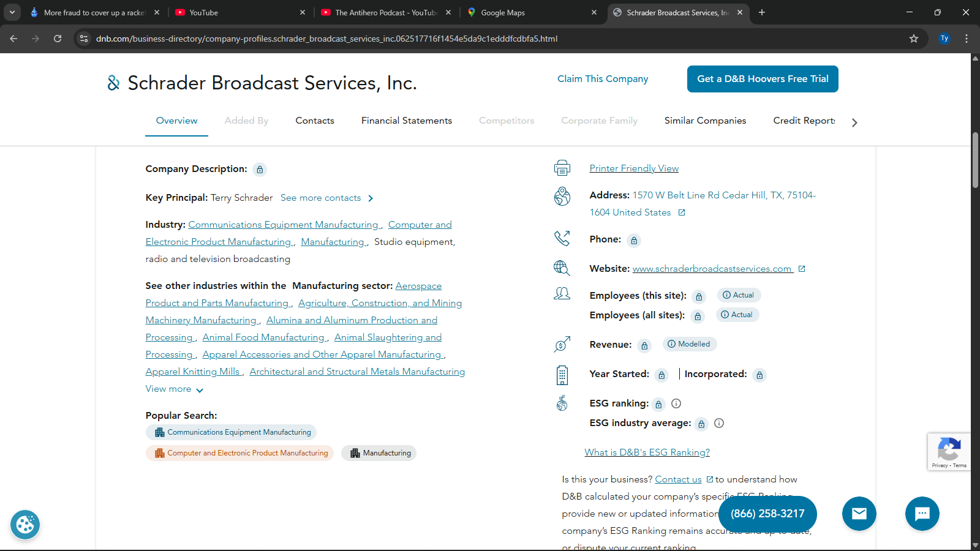
Task: Switch to the Contacts tab
Action: [315, 121]
